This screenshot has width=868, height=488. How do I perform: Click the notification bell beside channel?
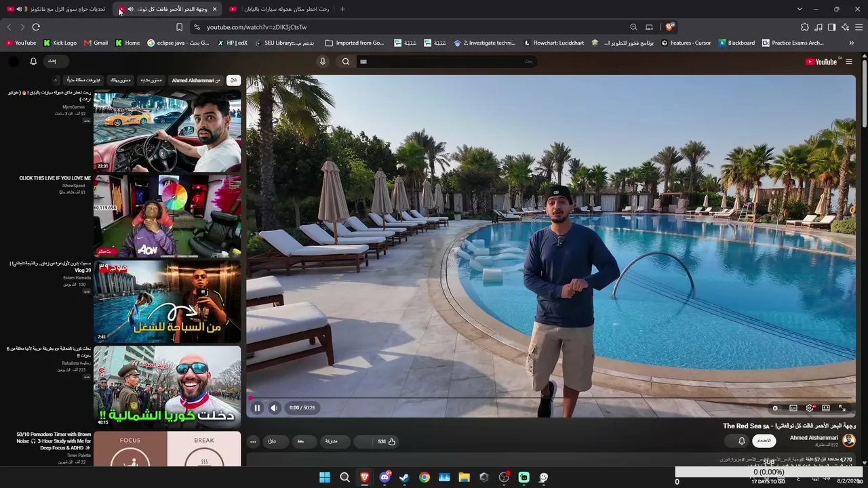tap(741, 441)
